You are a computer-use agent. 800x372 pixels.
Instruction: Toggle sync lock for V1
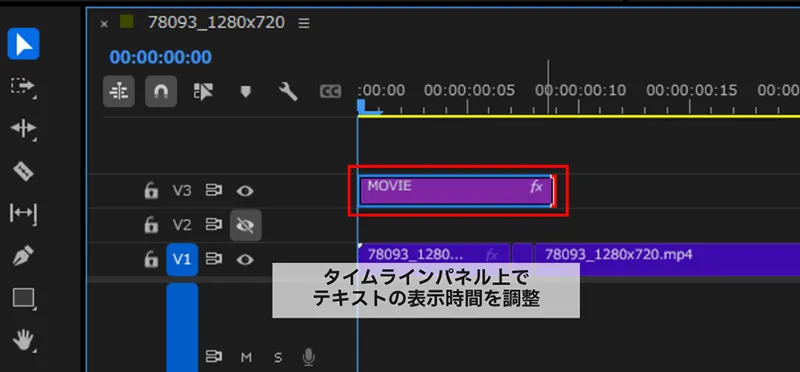(213, 260)
